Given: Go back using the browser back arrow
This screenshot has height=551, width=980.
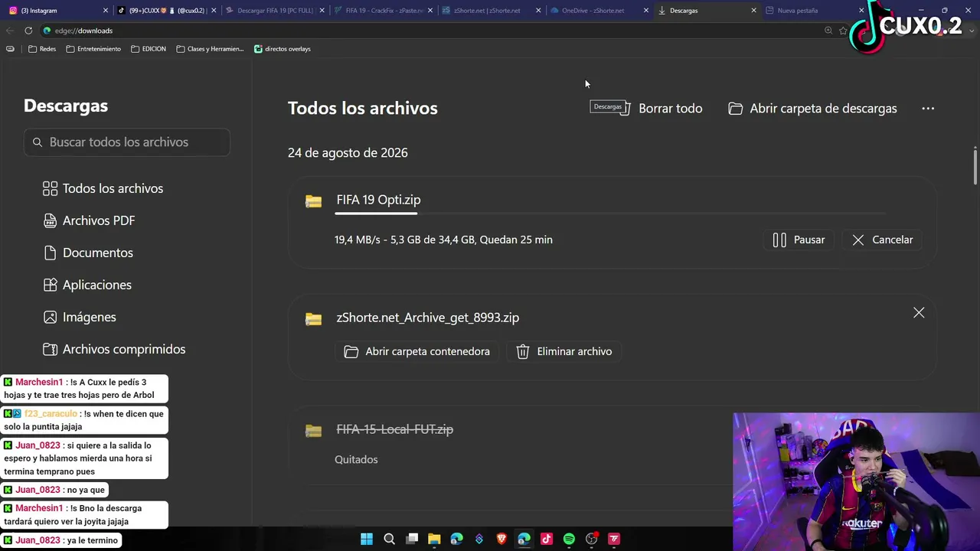Looking at the screenshot, I should click(10, 31).
